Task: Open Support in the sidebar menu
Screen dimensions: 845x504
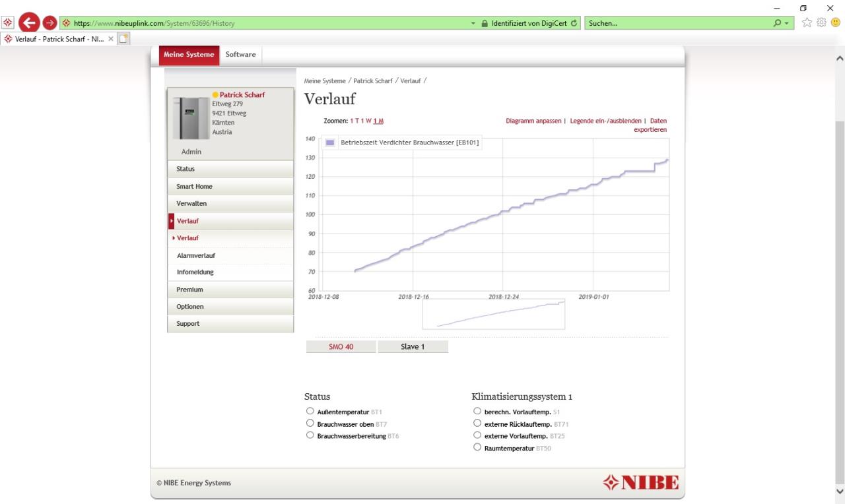Action: pos(230,324)
